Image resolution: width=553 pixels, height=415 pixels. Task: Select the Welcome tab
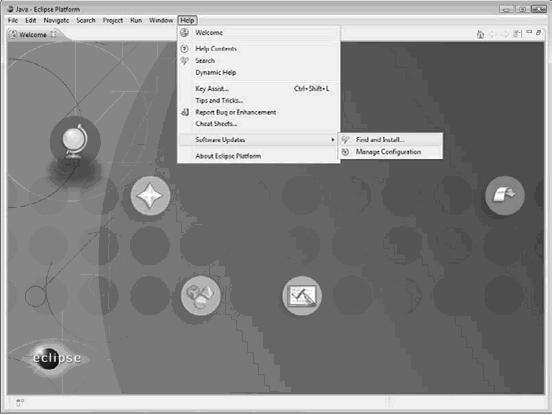(x=33, y=35)
